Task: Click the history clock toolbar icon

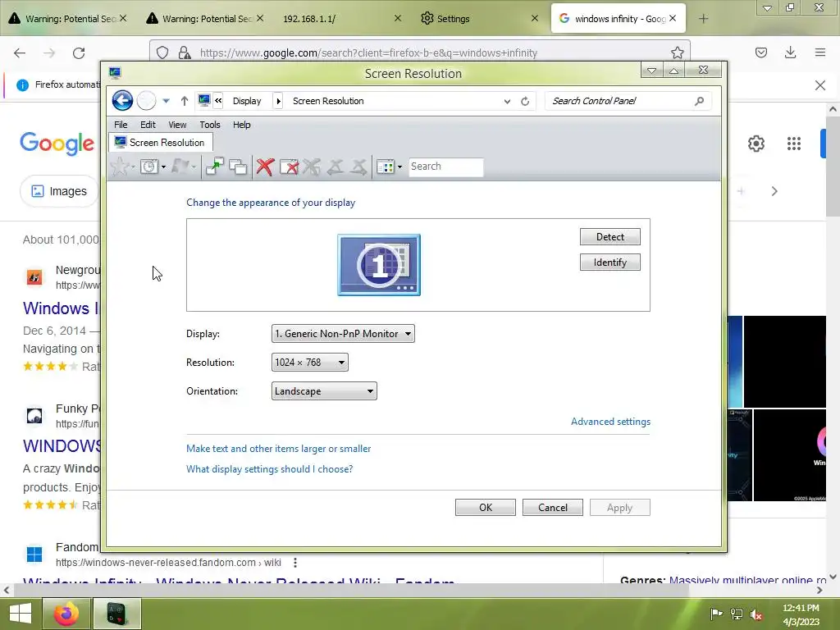Action: [149, 167]
